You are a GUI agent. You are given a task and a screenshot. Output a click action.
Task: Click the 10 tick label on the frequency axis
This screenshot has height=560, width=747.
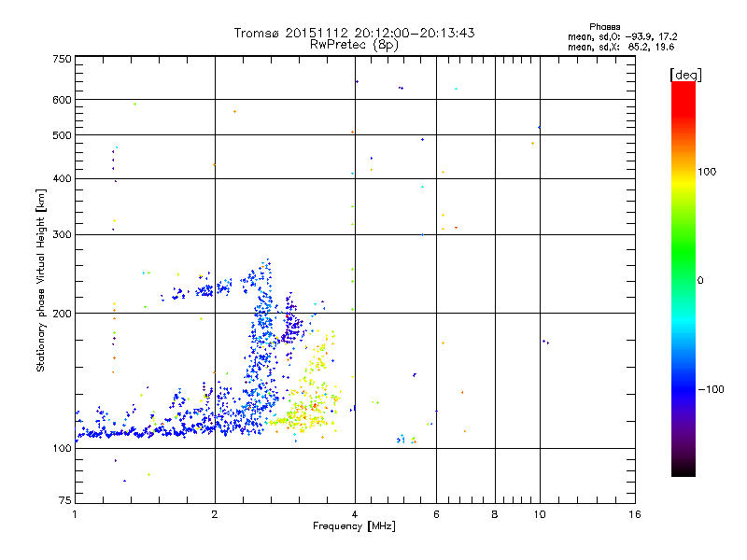[540, 514]
